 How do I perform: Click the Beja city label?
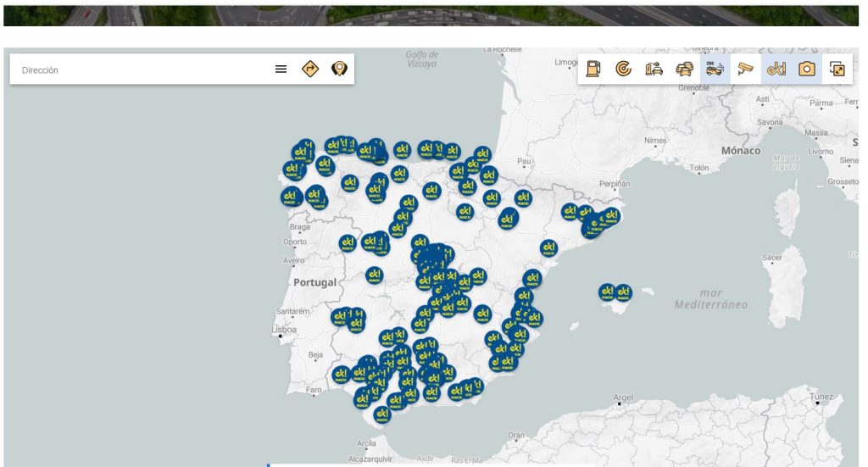315,354
